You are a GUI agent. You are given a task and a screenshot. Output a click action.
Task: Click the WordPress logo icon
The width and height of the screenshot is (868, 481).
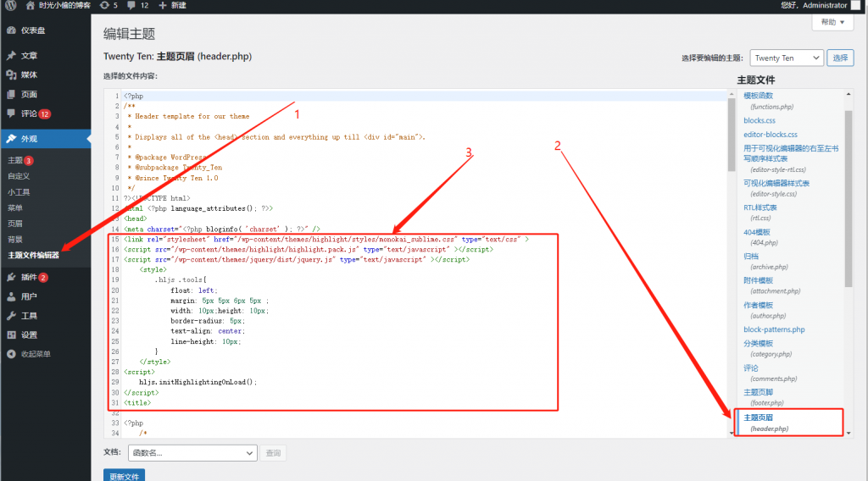[x=10, y=6]
